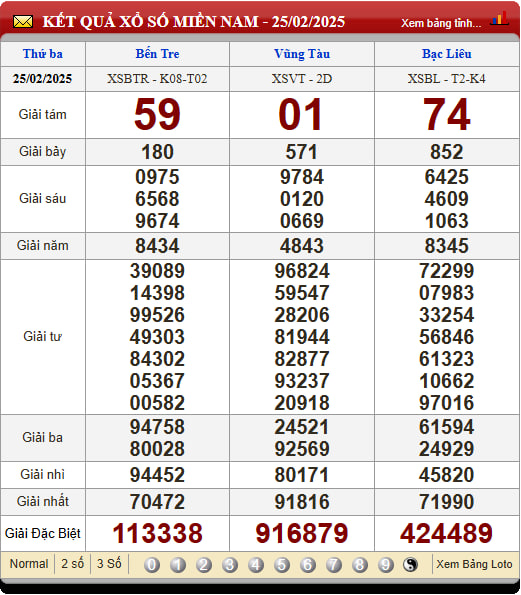Click the Thứ ba weekday link
Viewport: 521px width, 595px height.
[x=42, y=54]
